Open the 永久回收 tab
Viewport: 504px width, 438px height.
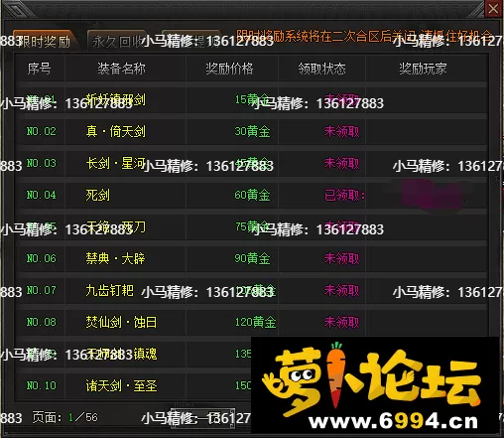[117, 42]
